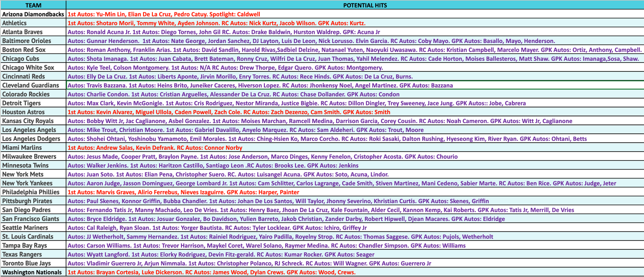The image size is (644, 277).
Task: Click the Chicago White Sox team cell
Action: [33, 68]
